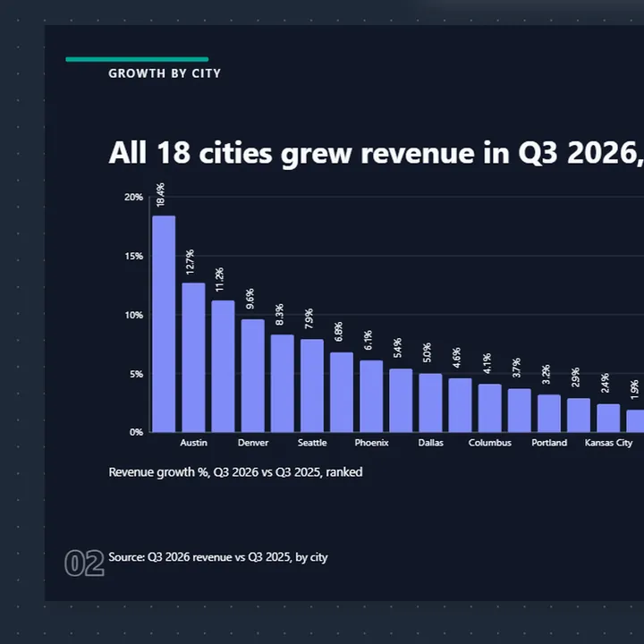Viewport: 644px width, 644px height.
Task: Select the tallest bar, labeled 18.4%
Action: pyautogui.click(x=164, y=324)
